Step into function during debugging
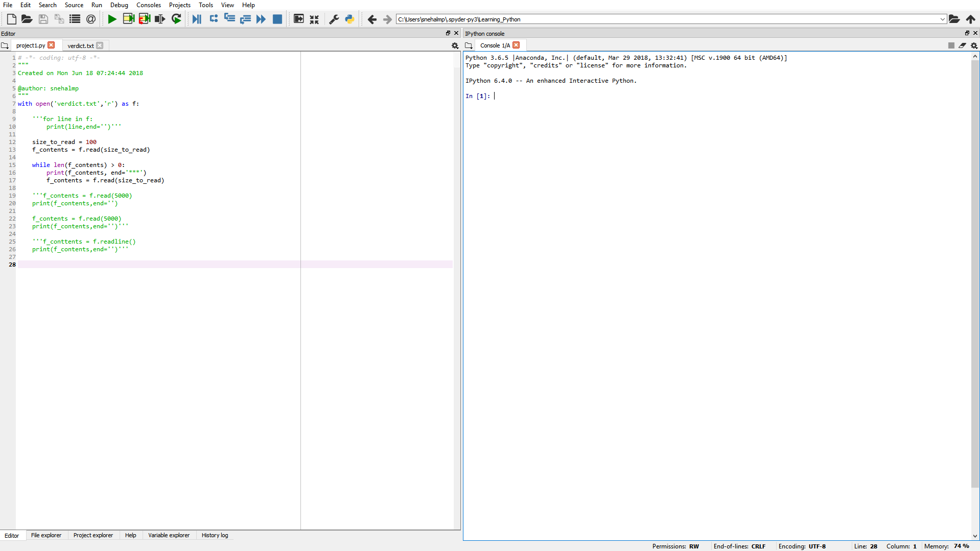This screenshot has height=551, width=980. point(229,19)
